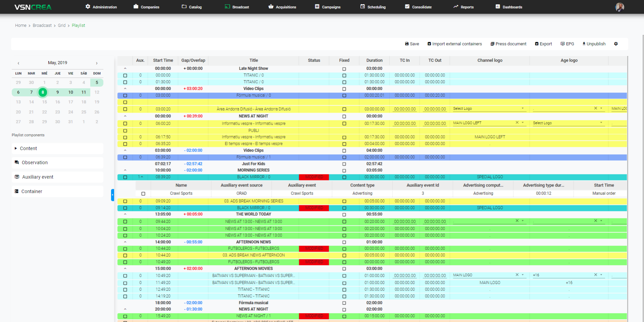644x322 pixels.
Task: Open the EPG view
Action: click(x=567, y=44)
